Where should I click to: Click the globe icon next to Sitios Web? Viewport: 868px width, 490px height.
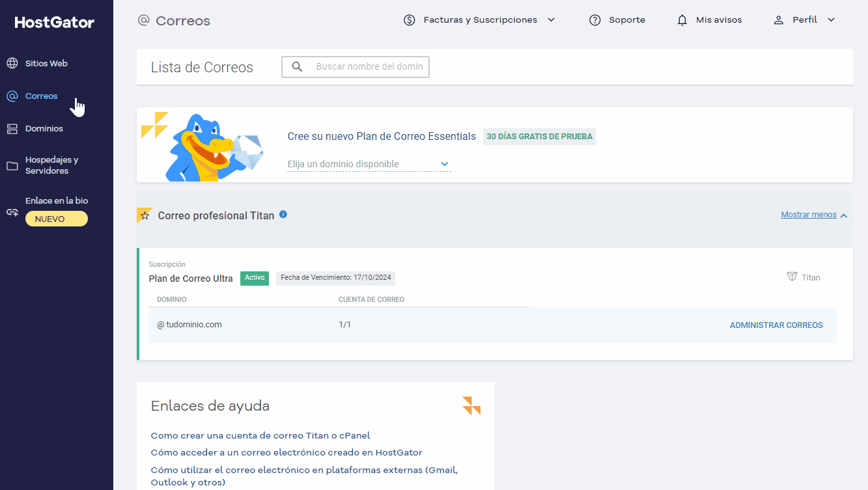click(12, 63)
